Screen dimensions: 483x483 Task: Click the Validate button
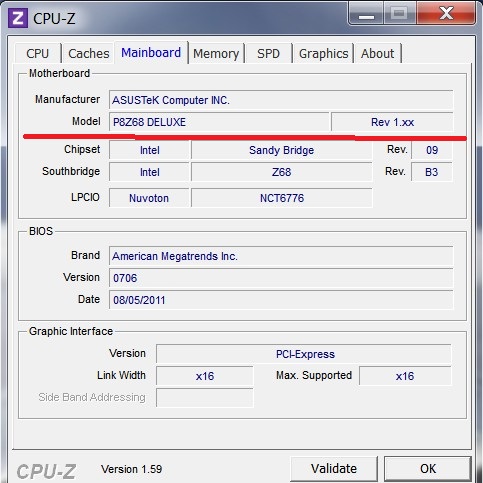tap(334, 468)
